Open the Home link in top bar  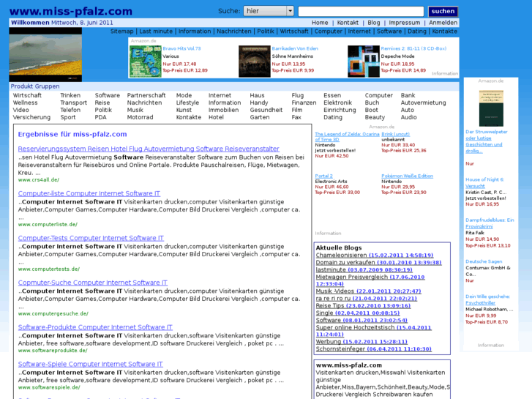[320, 23]
